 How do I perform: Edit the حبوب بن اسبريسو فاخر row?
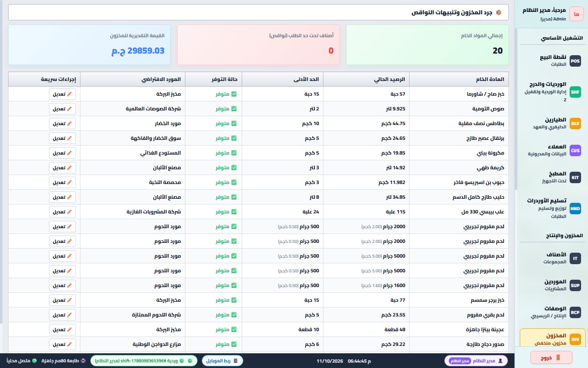(62, 183)
